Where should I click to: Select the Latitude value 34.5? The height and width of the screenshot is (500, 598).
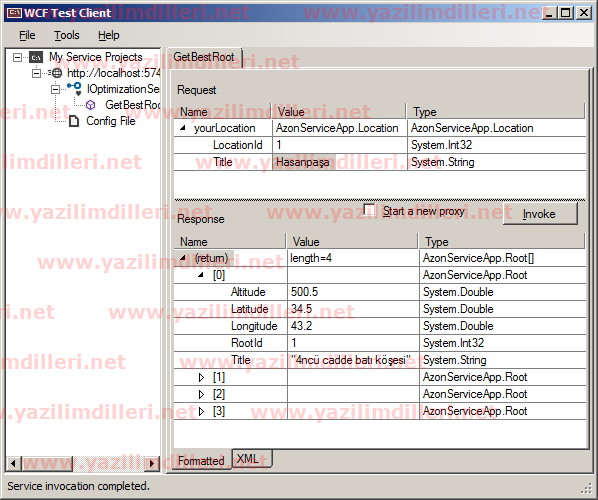click(353, 309)
